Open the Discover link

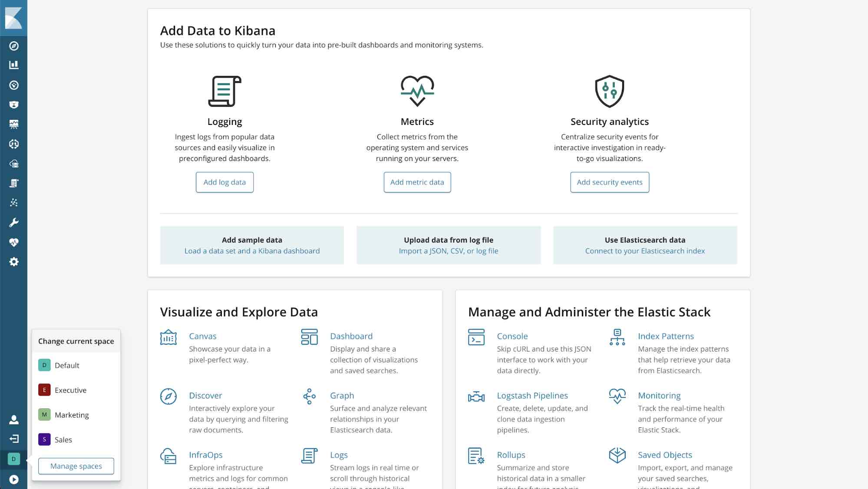point(205,396)
